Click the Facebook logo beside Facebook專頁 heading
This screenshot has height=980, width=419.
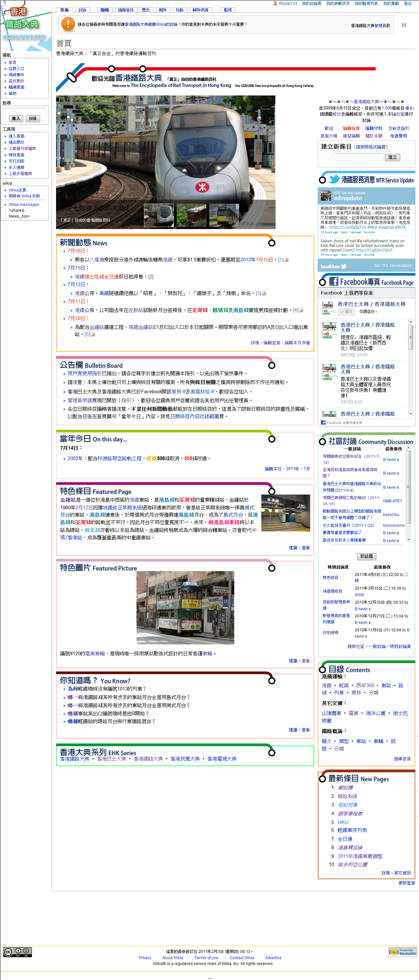pos(334,281)
